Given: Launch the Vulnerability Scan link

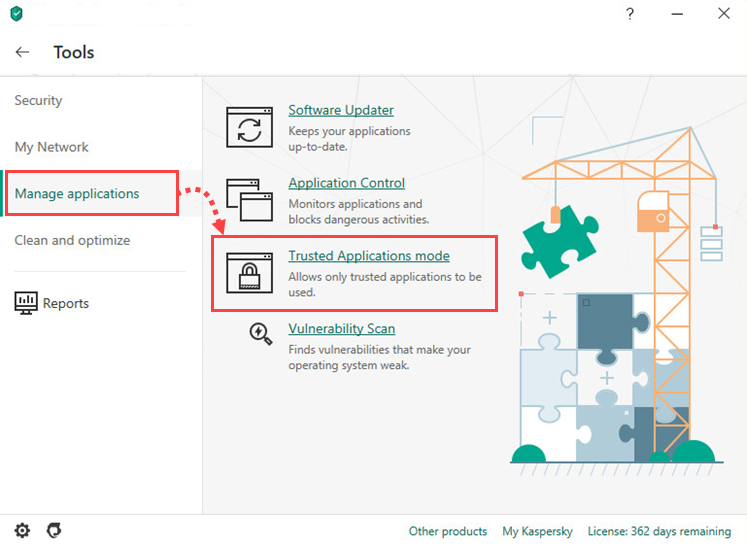Looking at the screenshot, I should tap(342, 329).
